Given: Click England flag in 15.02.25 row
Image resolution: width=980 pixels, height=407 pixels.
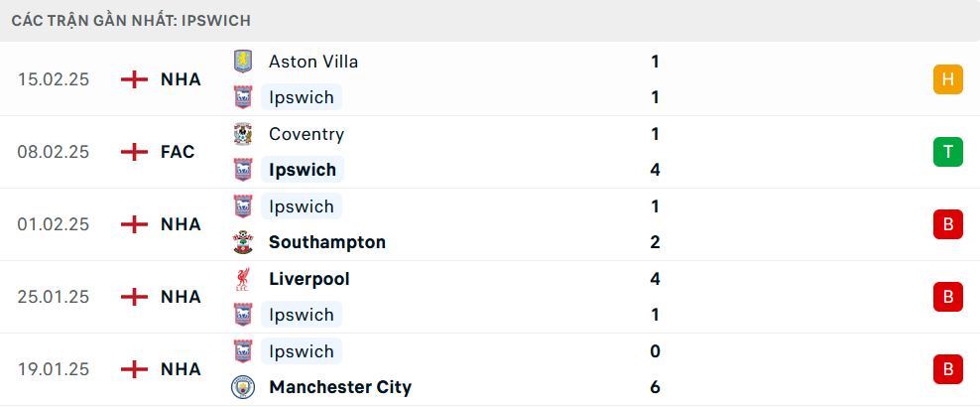Looking at the screenshot, I should [x=134, y=79].
